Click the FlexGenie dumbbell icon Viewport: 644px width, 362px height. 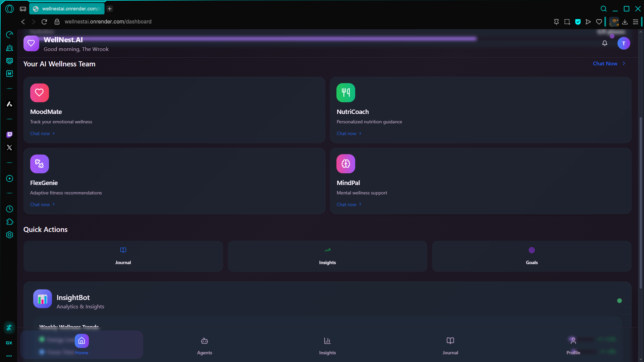(39, 164)
